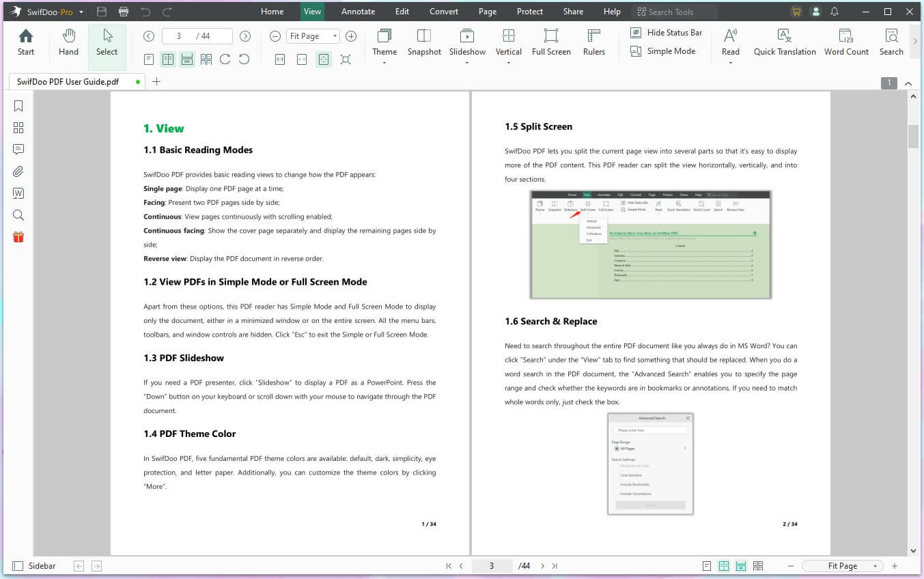Toggle continuous facing view in toolbar
The width and height of the screenshot is (924, 579).
point(206,59)
